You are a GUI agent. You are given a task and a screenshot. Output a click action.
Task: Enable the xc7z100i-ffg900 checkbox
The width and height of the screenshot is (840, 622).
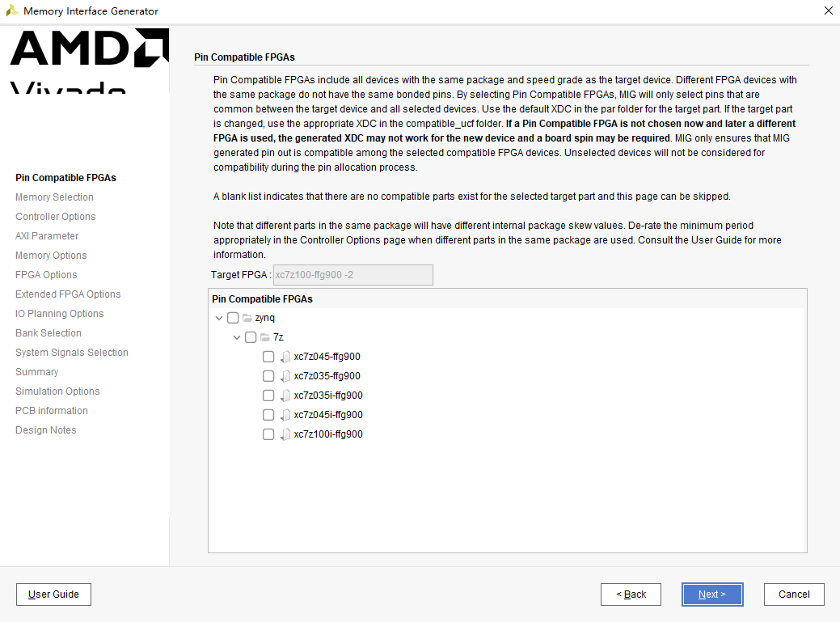click(x=268, y=434)
